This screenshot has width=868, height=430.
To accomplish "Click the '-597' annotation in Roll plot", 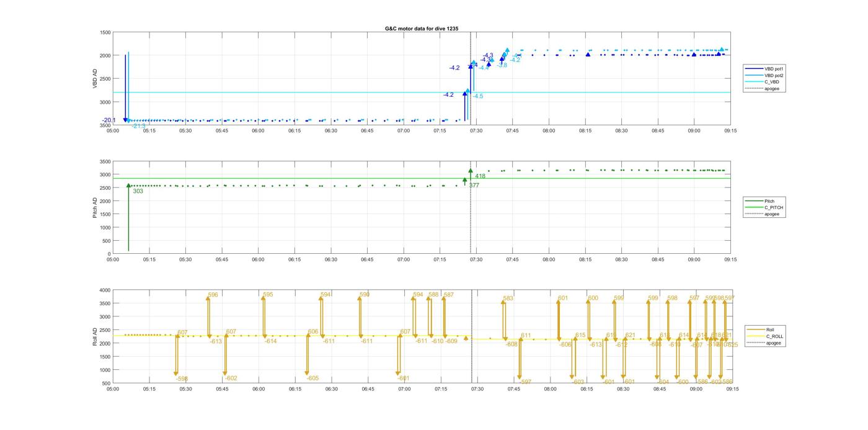I will (525, 382).
